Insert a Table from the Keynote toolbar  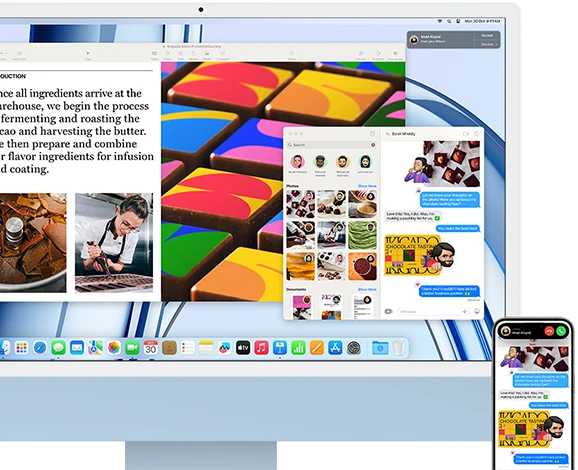click(x=154, y=55)
